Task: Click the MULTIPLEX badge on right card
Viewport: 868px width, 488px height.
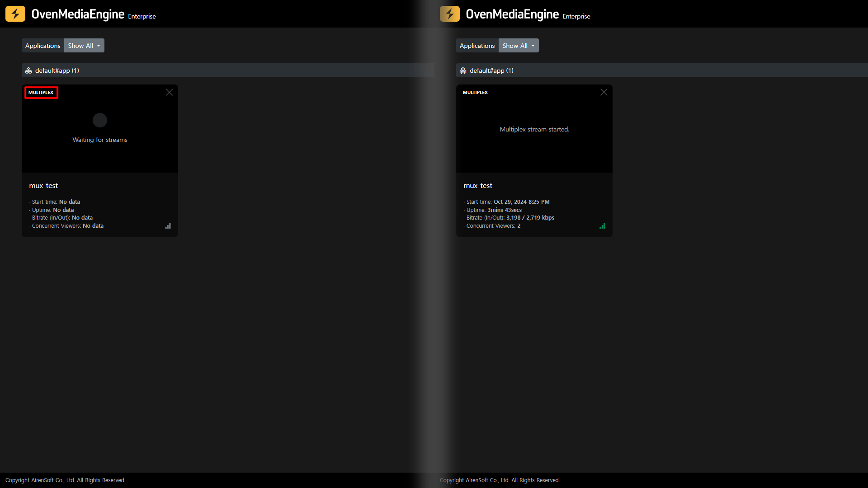Action: [x=475, y=93]
